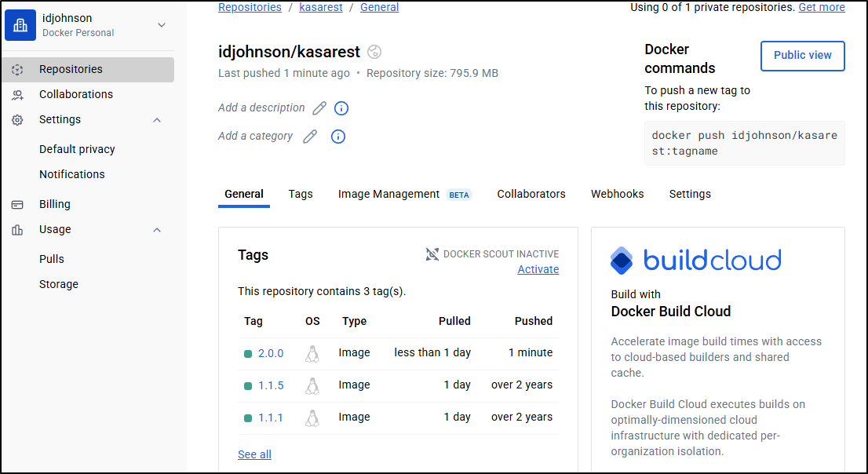Click the Add a category placeholder text
The height and width of the screenshot is (474, 868).
pyautogui.click(x=255, y=137)
